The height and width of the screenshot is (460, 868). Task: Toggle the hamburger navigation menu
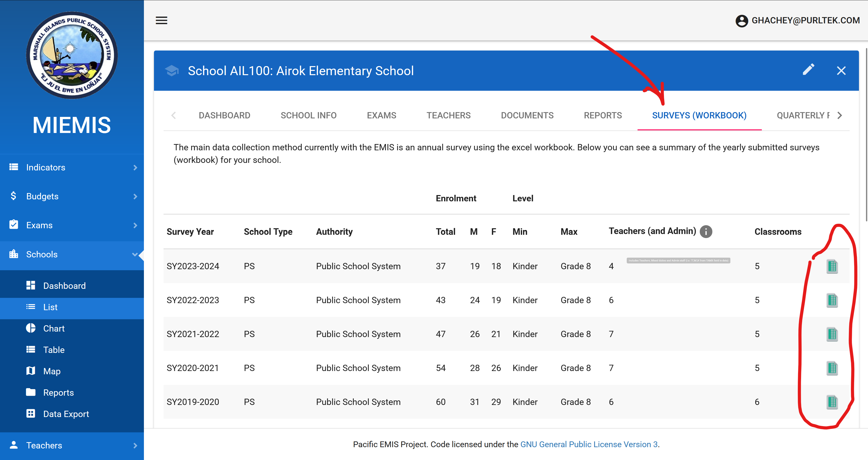[x=162, y=21]
